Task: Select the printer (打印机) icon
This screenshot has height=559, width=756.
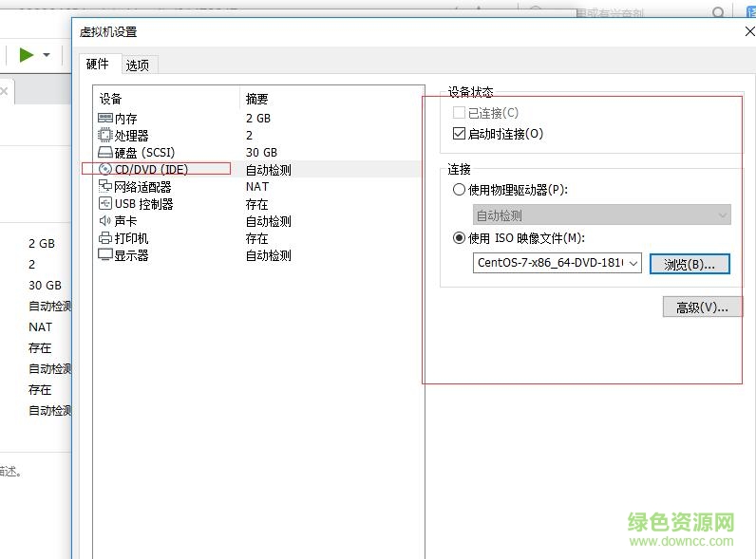Action: click(104, 238)
